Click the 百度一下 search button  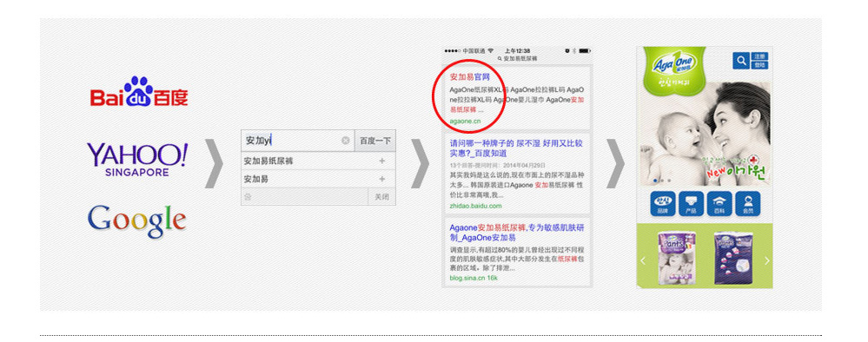coord(375,141)
